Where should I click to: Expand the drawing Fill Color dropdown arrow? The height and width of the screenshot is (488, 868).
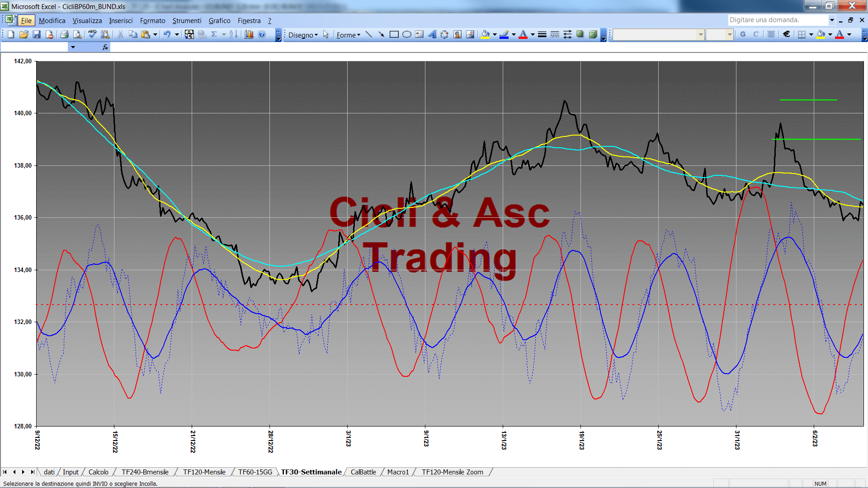pyautogui.click(x=495, y=34)
